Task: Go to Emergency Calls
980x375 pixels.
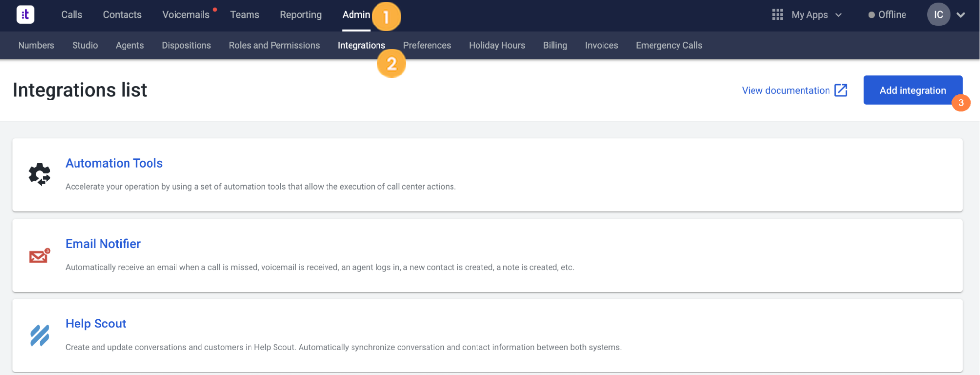Action: (669, 45)
